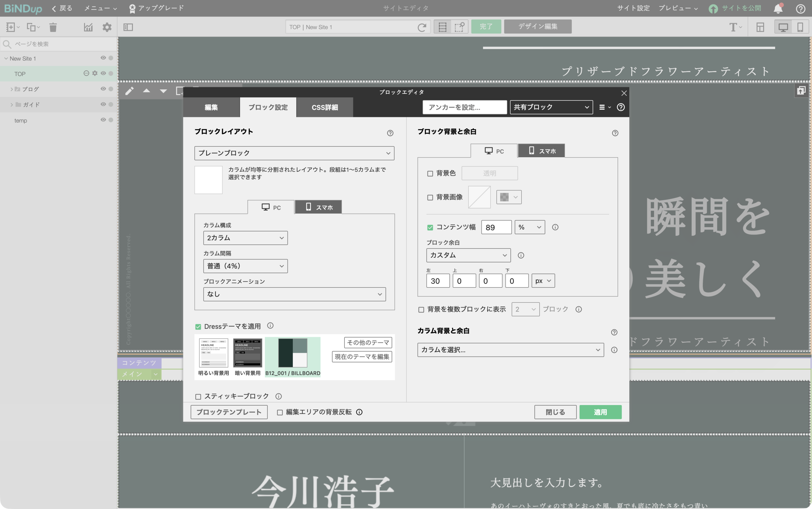812x509 pixels.
Task: Click 現在のテーマを編集 button
Action: click(x=362, y=357)
